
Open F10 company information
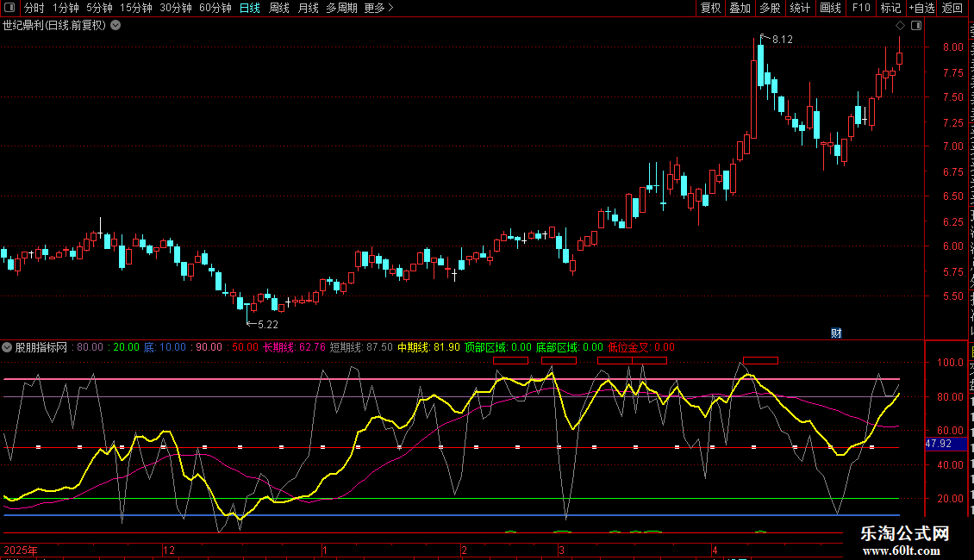(861, 8)
